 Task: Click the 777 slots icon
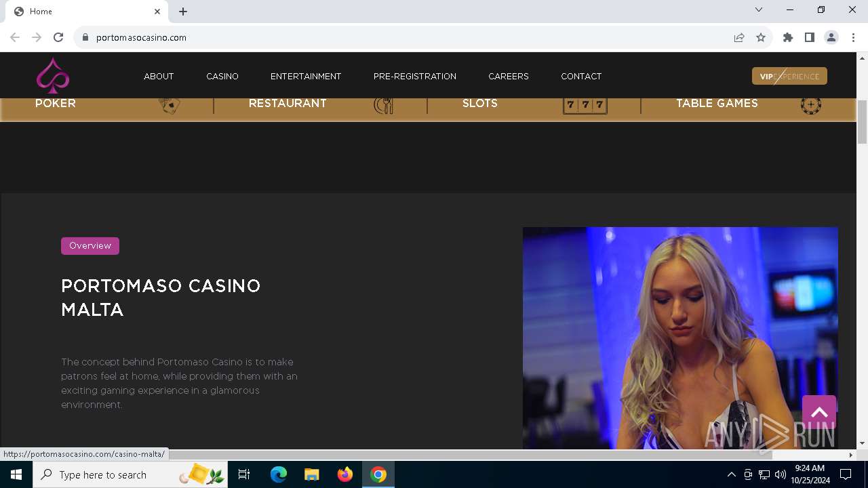tap(585, 105)
